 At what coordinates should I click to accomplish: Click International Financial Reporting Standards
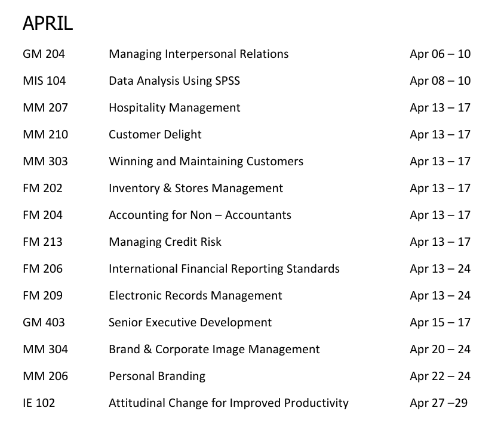(224, 268)
